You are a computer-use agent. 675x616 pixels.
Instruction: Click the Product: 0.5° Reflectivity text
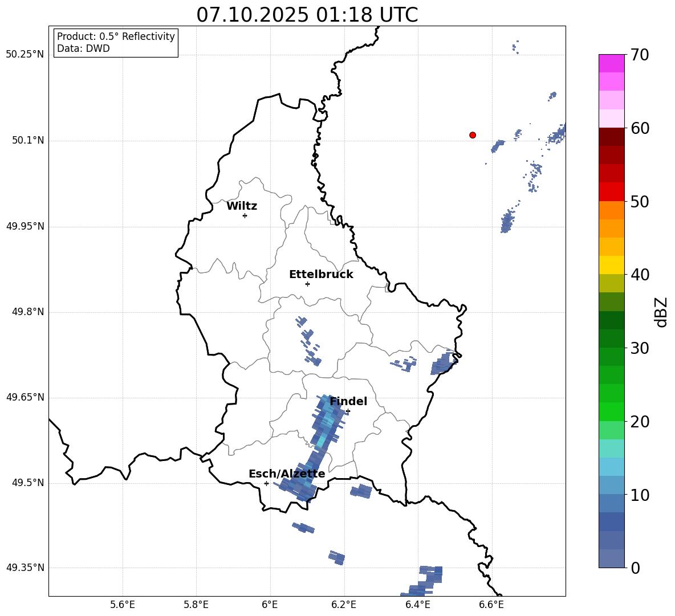tap(116, 36)
